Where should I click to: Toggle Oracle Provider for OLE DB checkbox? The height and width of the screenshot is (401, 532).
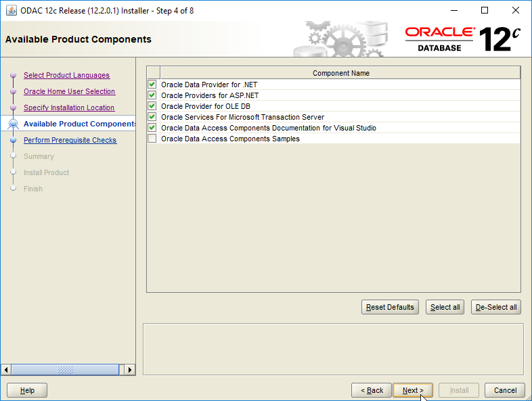152,106
